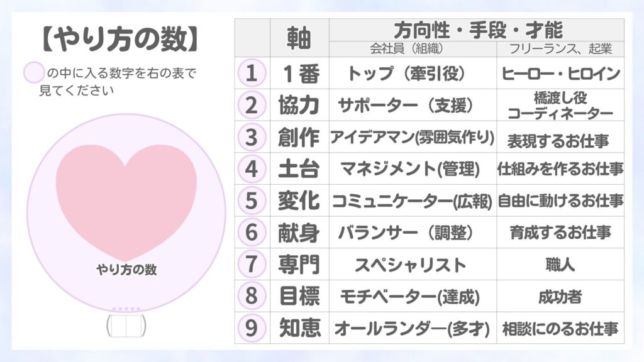Select the フリーランス、起業 column subheader

[560, 49]
